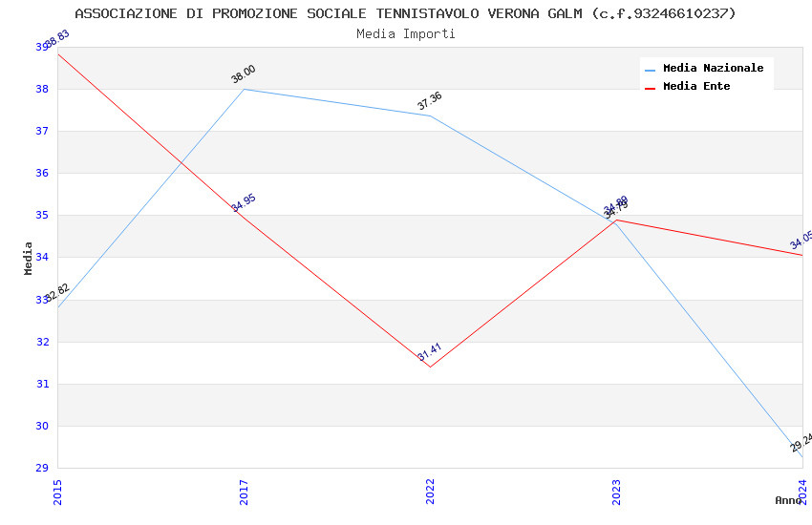Select year 2017 on the x-axis
812x525 pixels.
(244, 491)
